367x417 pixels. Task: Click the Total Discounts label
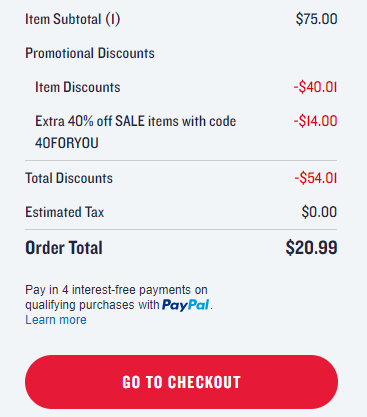pyautogui.click(x=69, y=178)
